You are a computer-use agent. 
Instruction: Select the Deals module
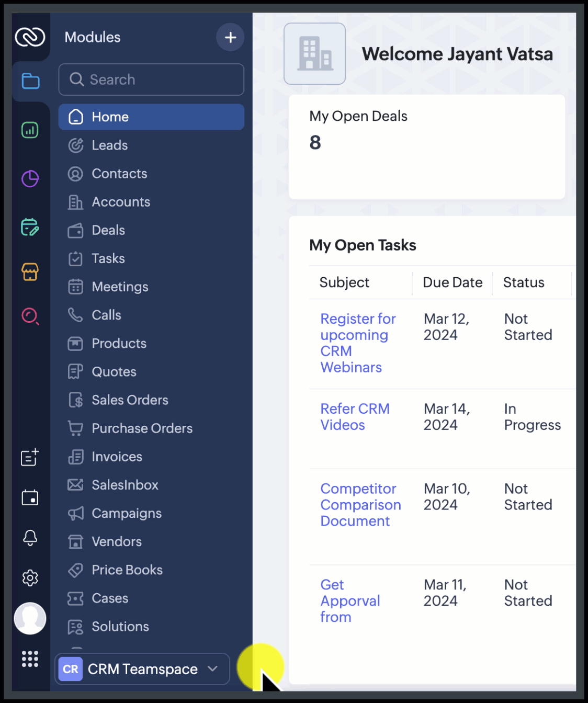point(108,230)
